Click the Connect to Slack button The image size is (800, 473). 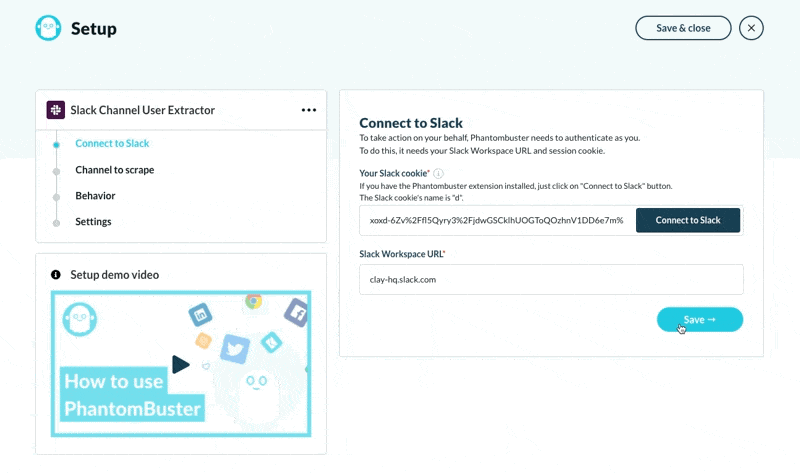[x=688, y=220]
